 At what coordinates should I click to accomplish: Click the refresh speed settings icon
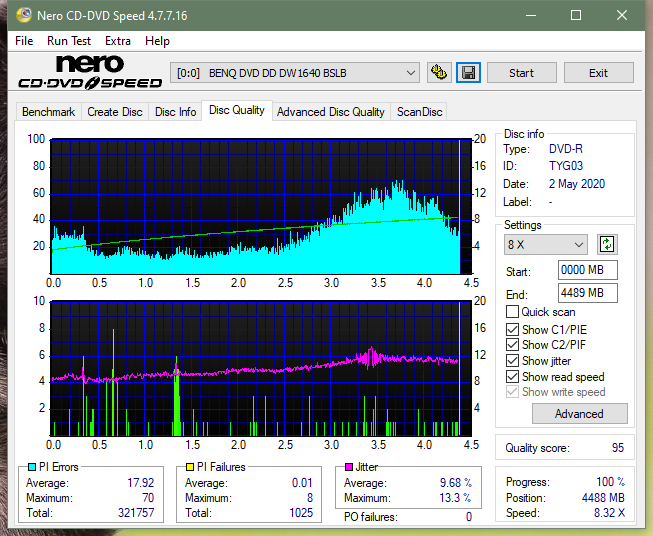tap(607, 244)
